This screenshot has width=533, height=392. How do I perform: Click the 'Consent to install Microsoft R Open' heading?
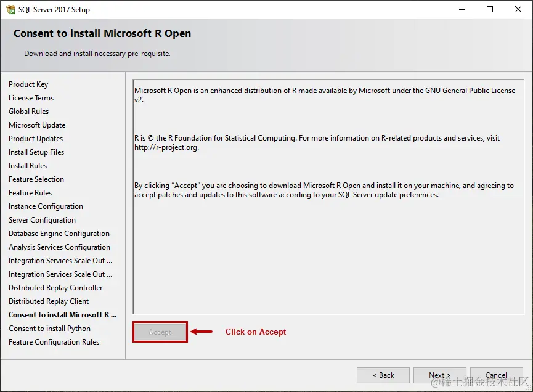coord(102,33)
